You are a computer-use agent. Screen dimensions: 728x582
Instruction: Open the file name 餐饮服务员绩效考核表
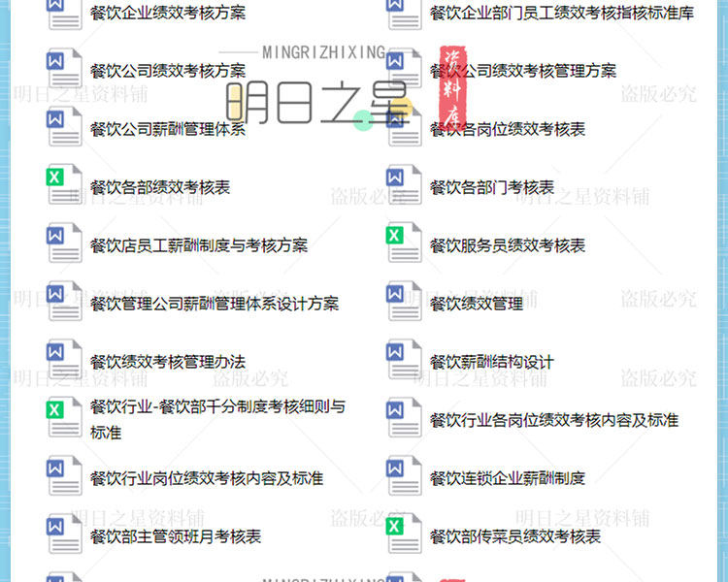508,245
